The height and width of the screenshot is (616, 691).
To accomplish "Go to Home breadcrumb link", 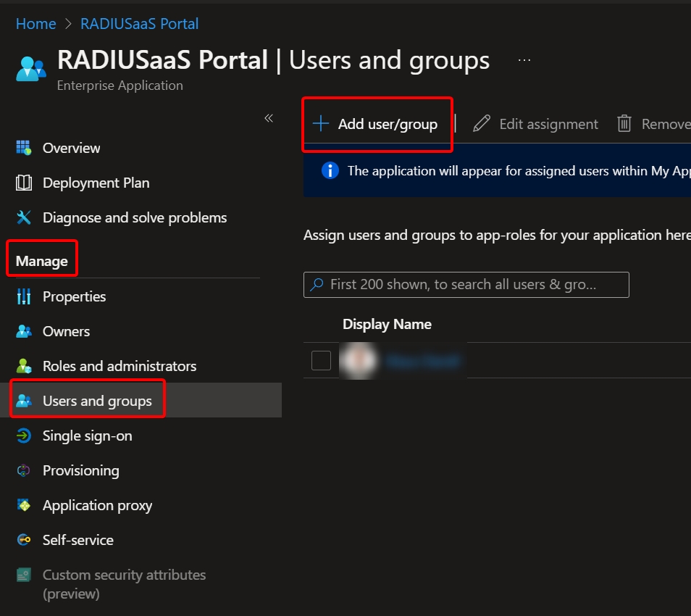I will [35, 24].
